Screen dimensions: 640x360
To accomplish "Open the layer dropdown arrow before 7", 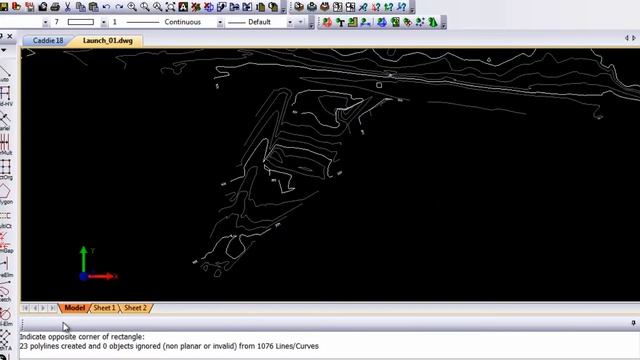I will (45, 22).
